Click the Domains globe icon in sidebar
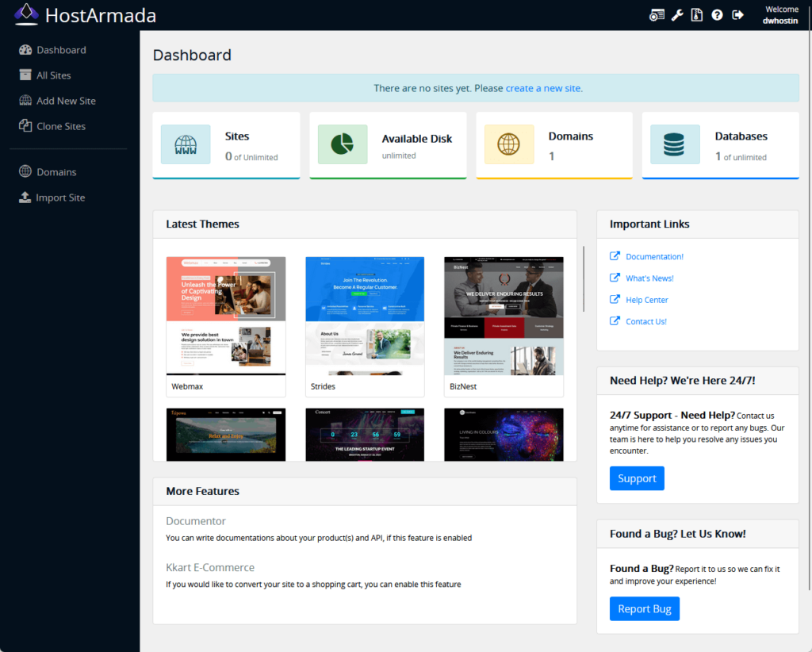The width and height of the screenshot is (812, 652). 25,171
